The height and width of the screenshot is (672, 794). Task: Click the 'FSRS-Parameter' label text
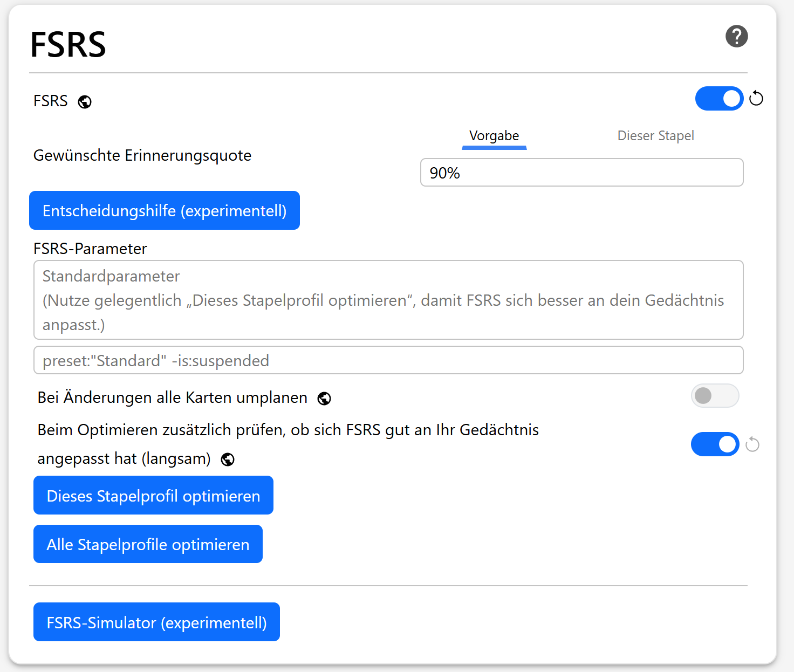pyautogui.click(x=90, y=249)
